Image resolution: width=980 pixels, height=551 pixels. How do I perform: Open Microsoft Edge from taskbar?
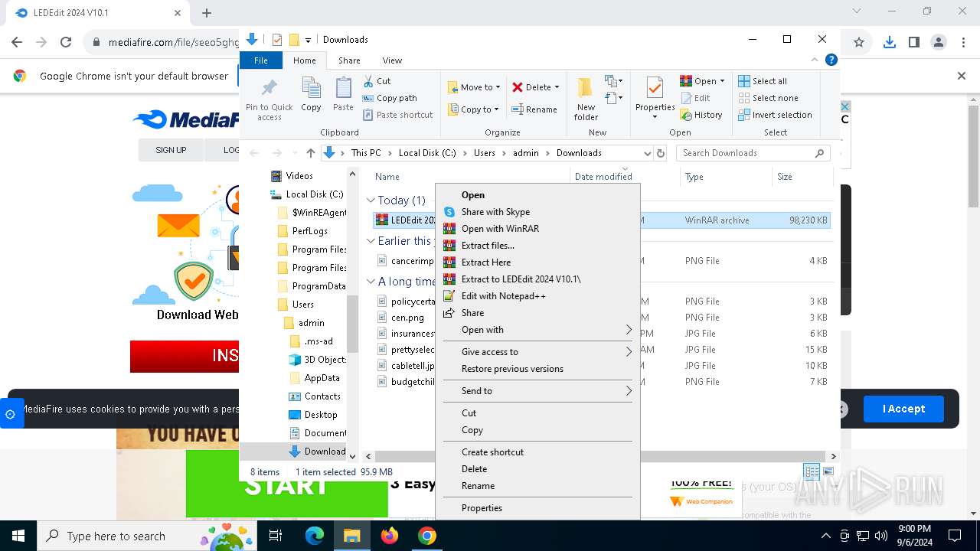pos(315,536)
